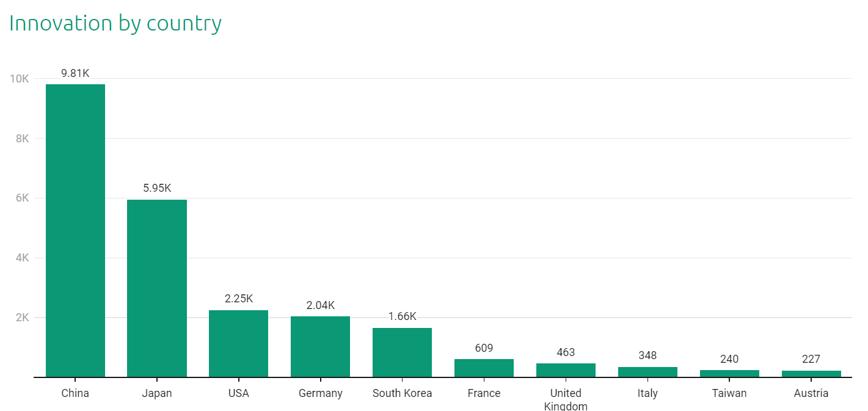This screenshot has height=411, width=868.
Task: Select the 4K y-axis tick label
Action: (23, 258)
